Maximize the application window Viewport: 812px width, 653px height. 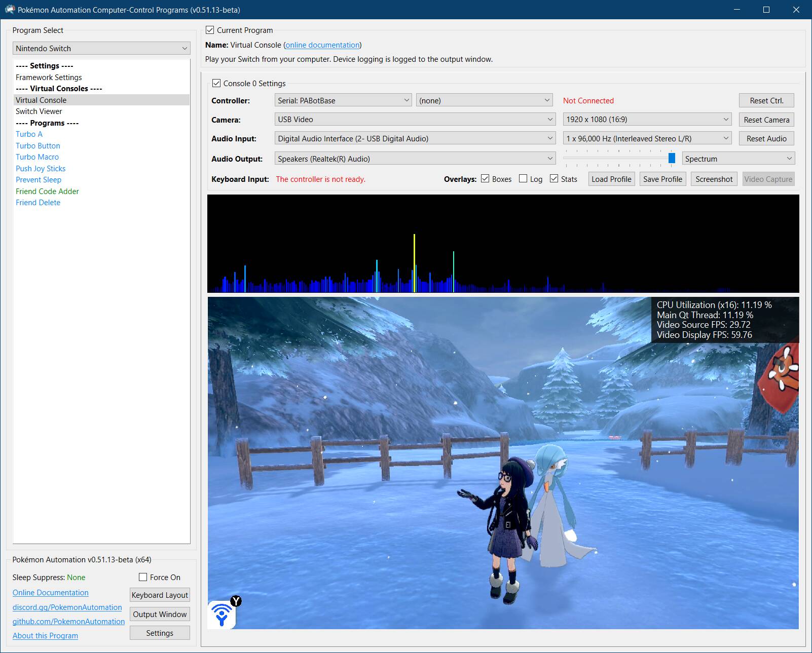pos(766,10)
